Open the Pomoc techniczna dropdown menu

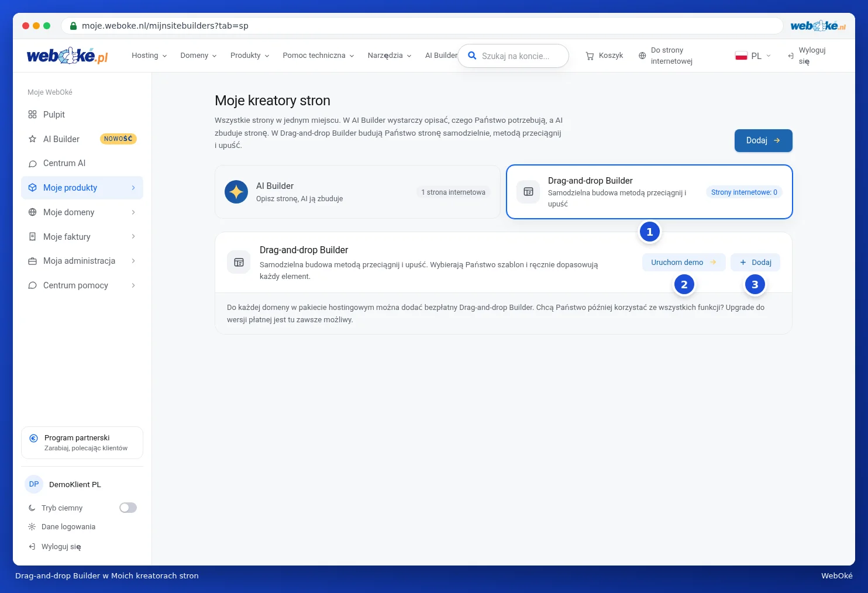tap(319, 56)
